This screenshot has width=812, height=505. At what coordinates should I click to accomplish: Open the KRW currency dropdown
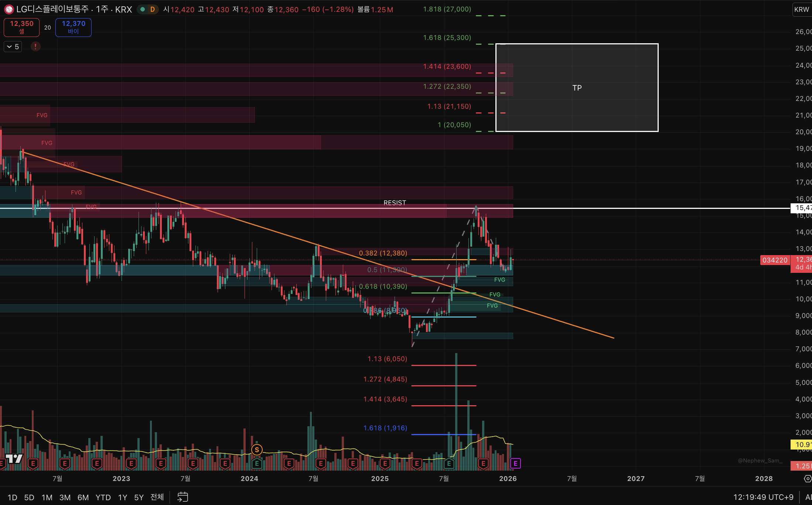(802, 9)
